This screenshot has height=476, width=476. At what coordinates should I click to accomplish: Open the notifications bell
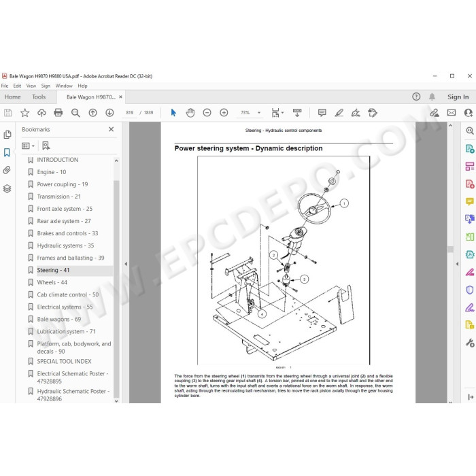[x=432, y=97]
